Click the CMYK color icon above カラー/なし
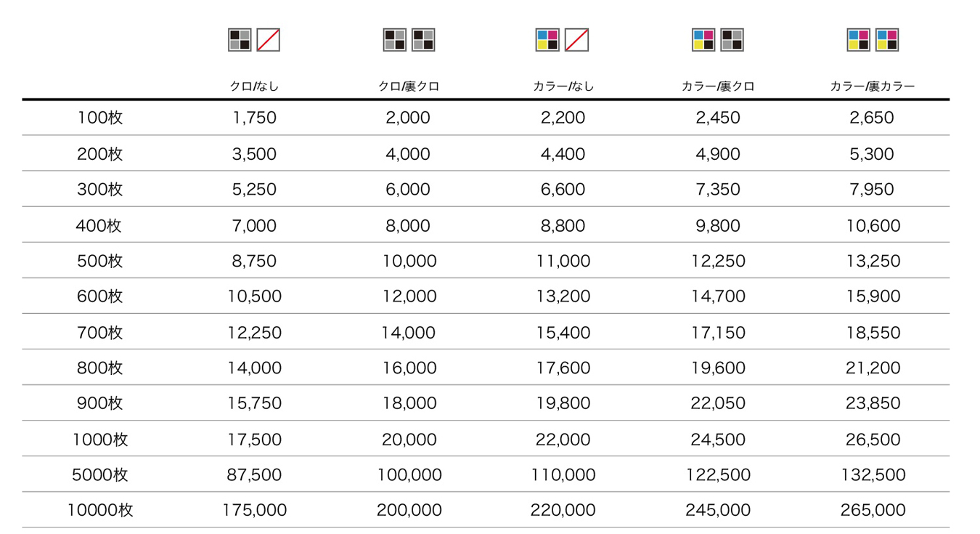The height and width of the screenshot is (534, 980). coord(547,40)
